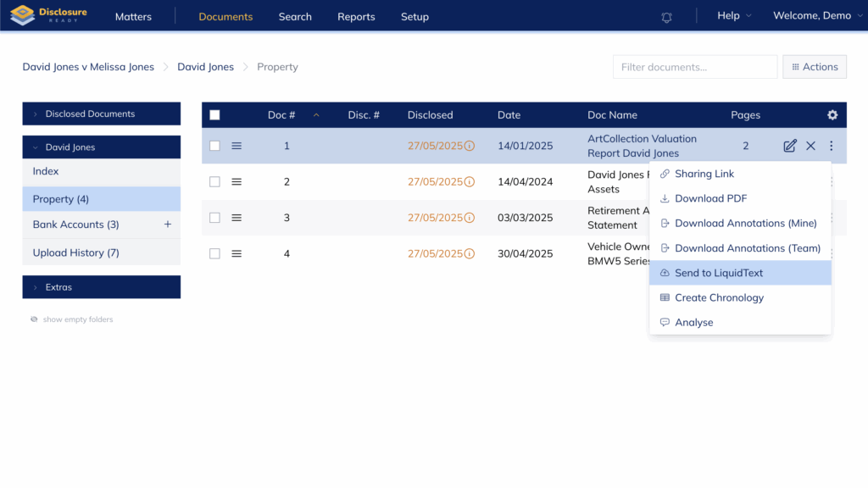Click the Filter documents input field

[694, 67]
